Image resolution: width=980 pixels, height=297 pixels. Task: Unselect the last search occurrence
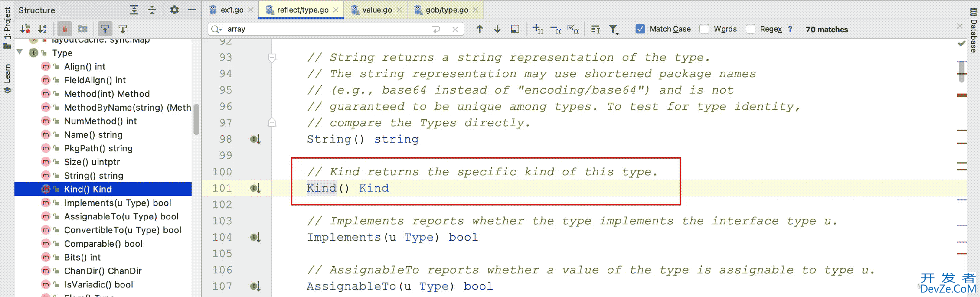(555, 29)
